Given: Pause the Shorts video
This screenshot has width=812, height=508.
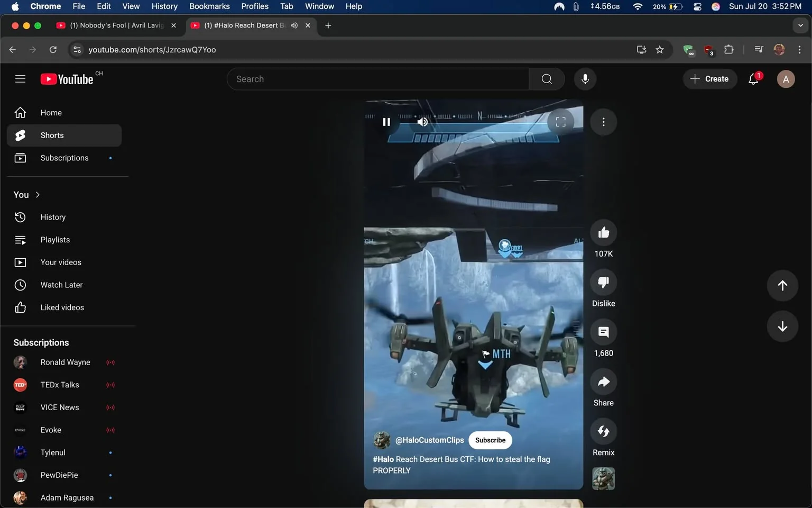Looking at the screenshot, I should tap(386, 122).
